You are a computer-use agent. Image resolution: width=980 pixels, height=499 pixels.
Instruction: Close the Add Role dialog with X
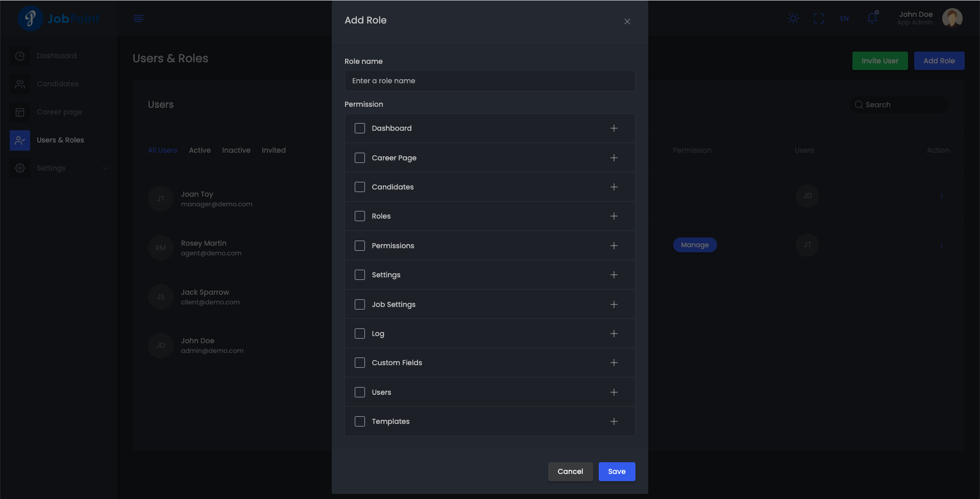[x=627, y=21]
